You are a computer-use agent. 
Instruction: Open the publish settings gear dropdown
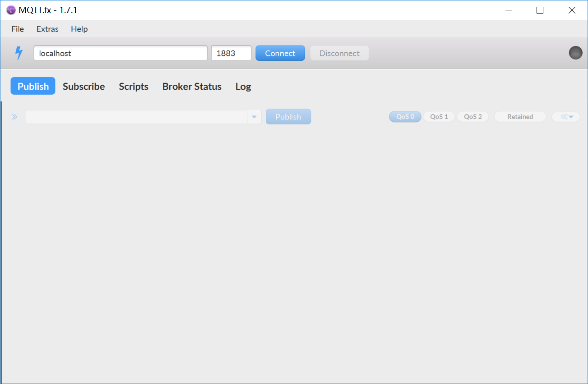[566, 117]
